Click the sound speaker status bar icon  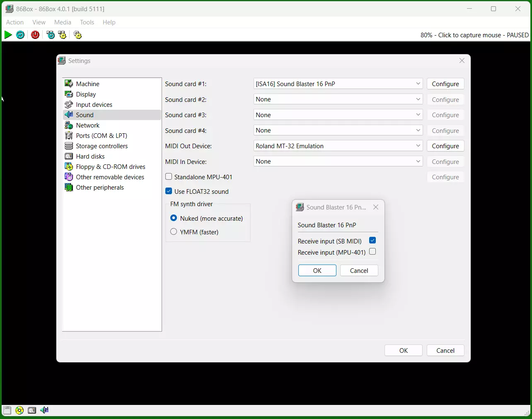tap(44, 410)
